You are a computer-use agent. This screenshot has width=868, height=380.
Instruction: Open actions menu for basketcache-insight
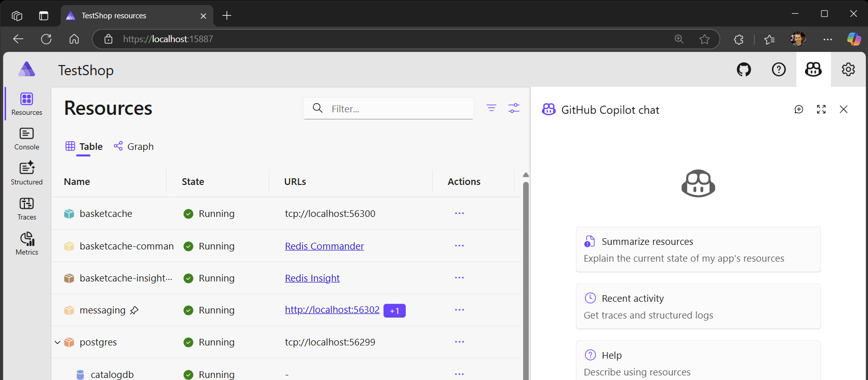(460, 278)
